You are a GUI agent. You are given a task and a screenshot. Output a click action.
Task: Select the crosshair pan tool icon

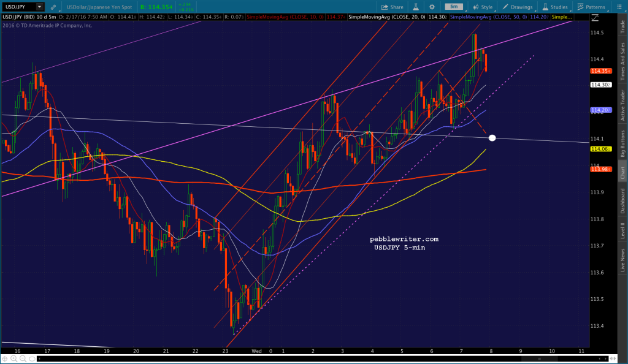point(5,359)
